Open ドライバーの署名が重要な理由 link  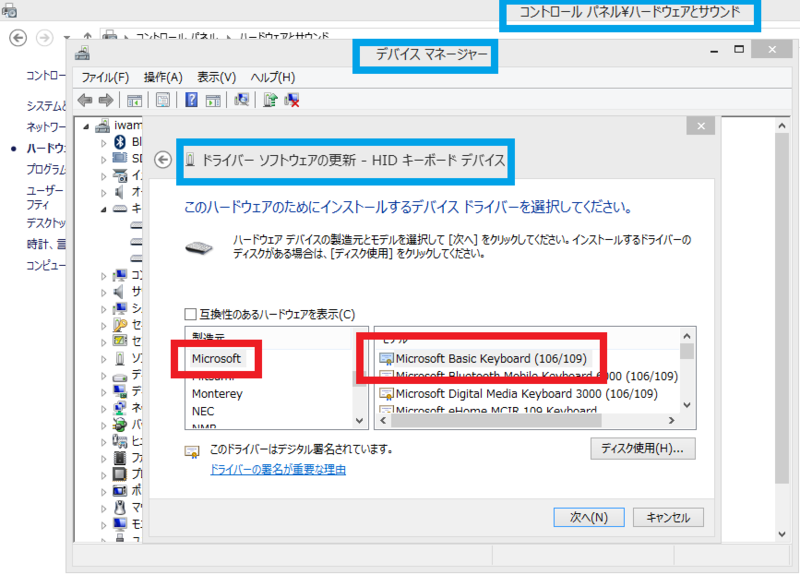(278, 469)
